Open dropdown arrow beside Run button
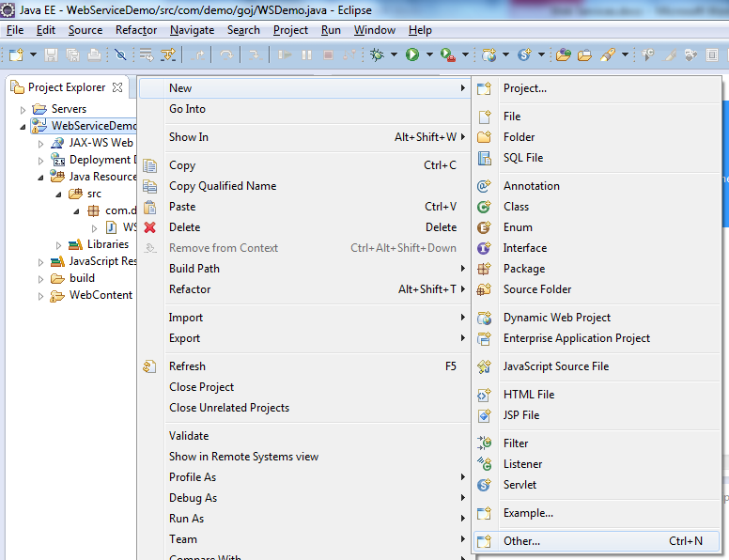Image resolution: width=729 pixels, height=560 pixels. (428, 55)
